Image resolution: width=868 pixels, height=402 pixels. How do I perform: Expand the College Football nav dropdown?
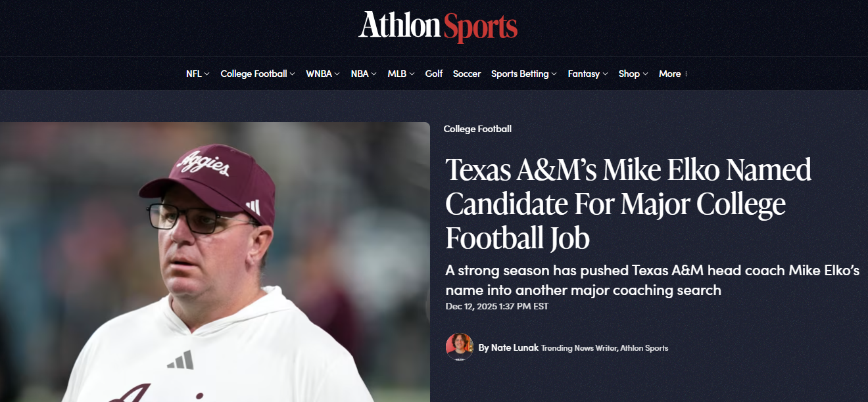pos(258,74)
